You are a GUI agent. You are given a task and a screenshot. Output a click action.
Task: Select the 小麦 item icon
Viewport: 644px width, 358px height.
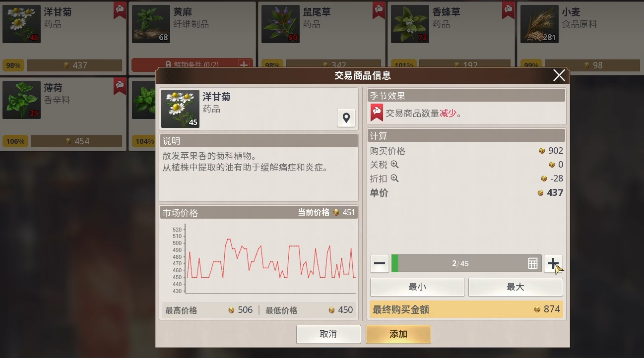(539, 24)
